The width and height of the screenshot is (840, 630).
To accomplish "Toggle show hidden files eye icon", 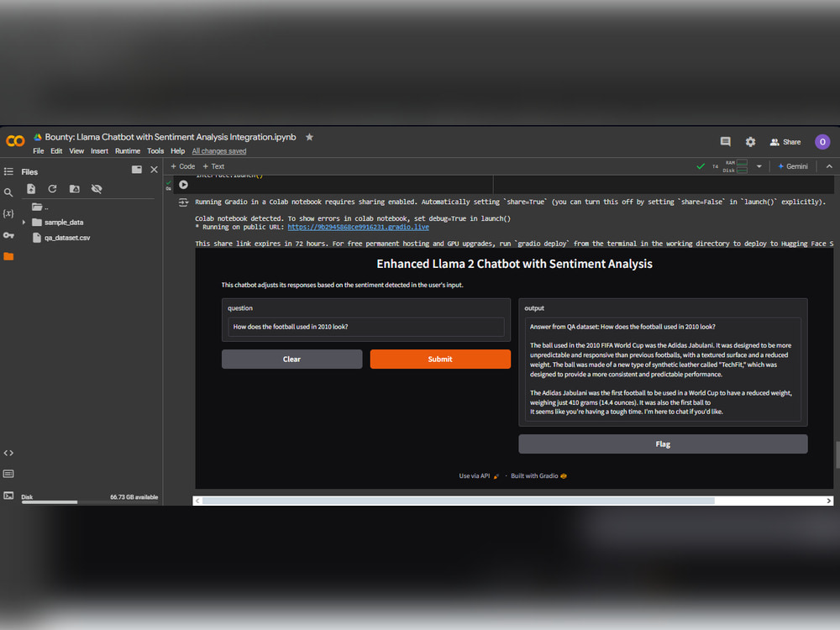I will point(97,188).
